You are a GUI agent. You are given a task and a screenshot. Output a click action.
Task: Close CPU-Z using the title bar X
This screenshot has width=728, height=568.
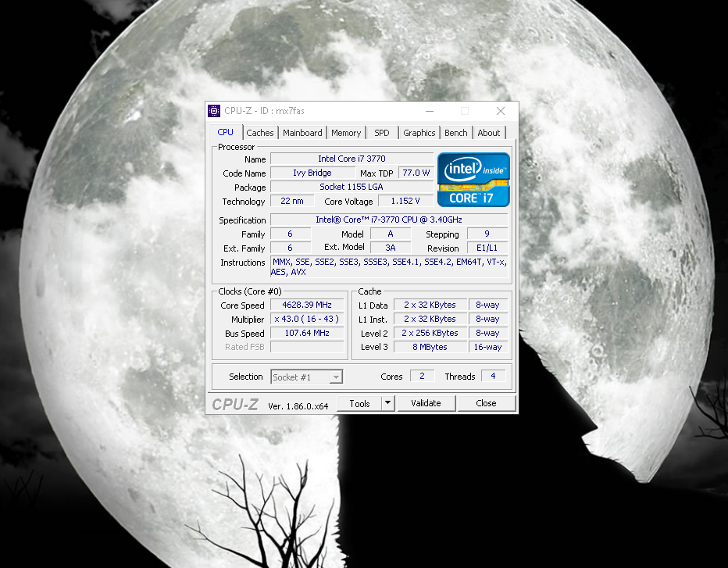point(500,111)
